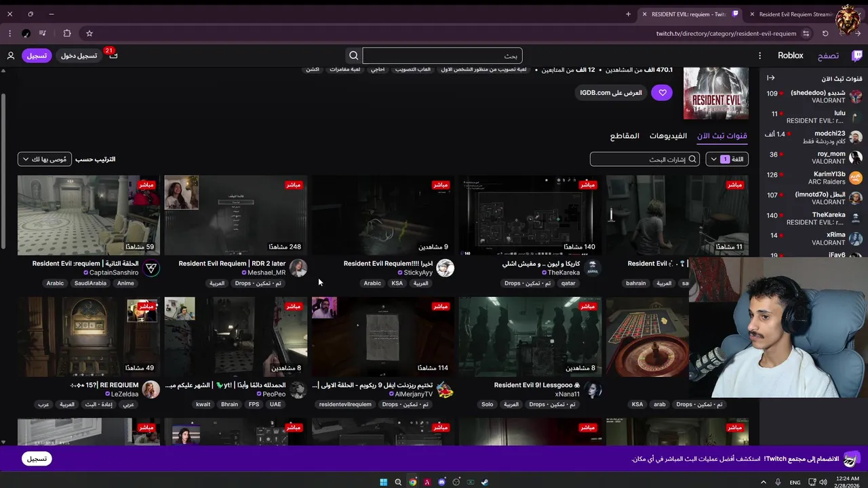868x488 pixels.
Task: Select the qatar tag under TheKareka
Action: 568,283
